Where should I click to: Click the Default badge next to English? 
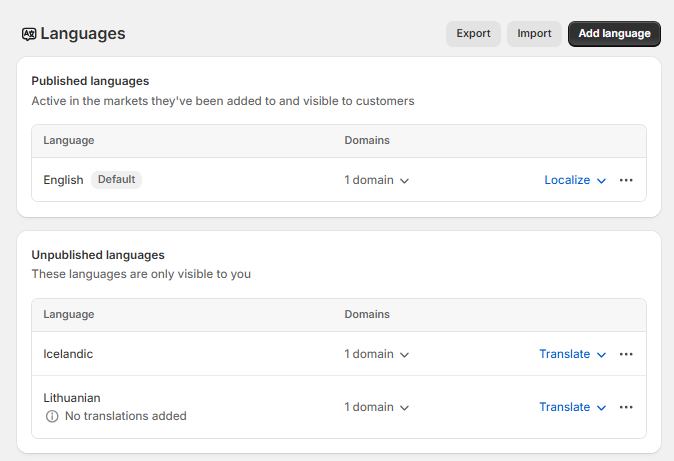coord(116,180)
